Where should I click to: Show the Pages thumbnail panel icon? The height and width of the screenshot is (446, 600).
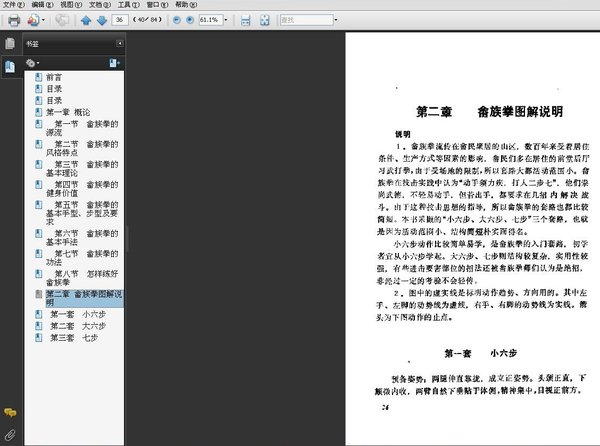10,44
